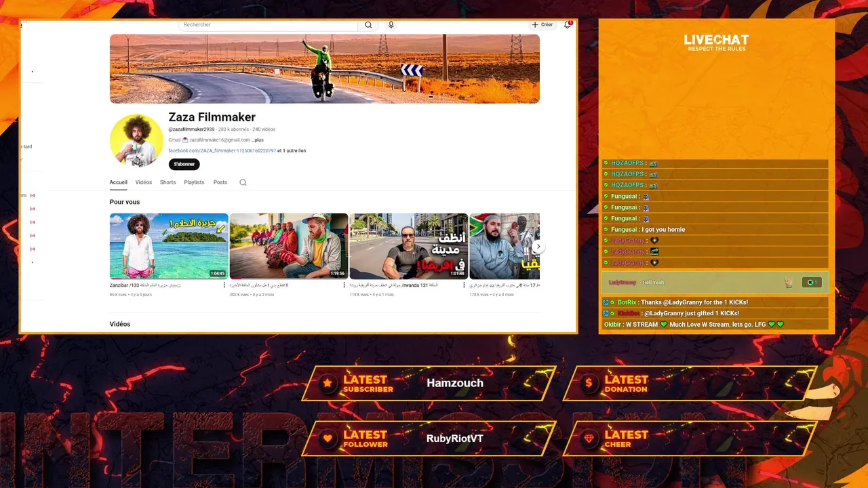Open the rwanda 131 video thumbnail

point(408,246)
